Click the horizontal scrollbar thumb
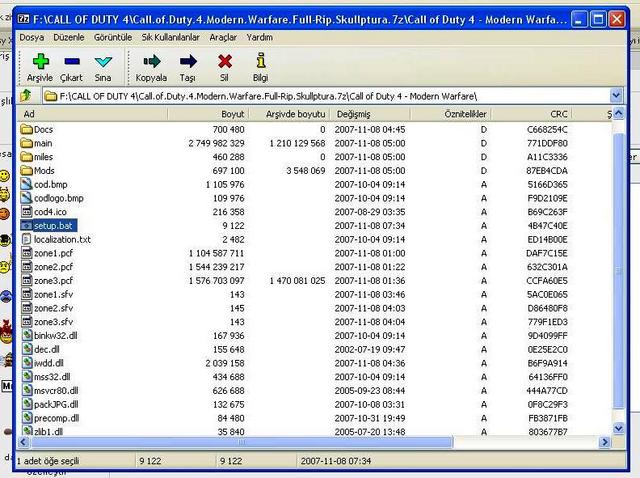 click(242, 442)
